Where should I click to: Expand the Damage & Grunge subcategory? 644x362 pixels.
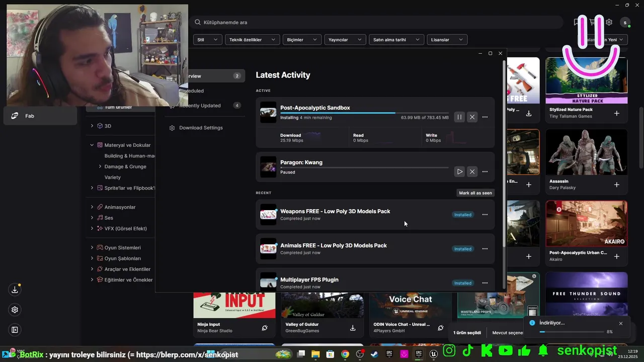pyautogui.click(x=100, y=166)
